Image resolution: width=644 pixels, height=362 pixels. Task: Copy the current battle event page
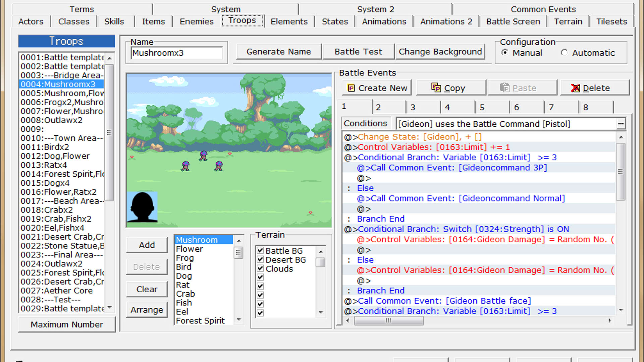[451, 88]
